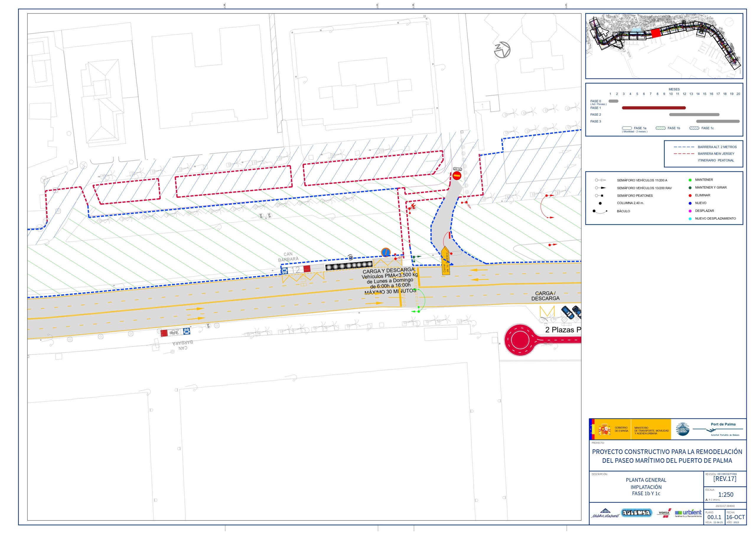Screen dimensions: 756x534
Task: Click the yellow M road marking
Action: point(547,312)
